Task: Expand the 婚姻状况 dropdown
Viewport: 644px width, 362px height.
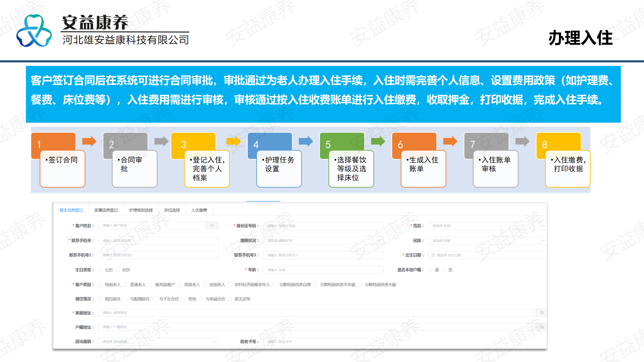Action: (x=323, y=241)
